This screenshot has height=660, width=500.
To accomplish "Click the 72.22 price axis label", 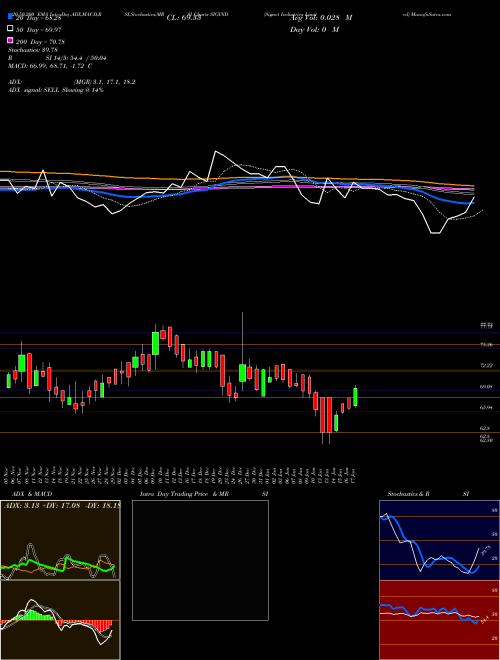I will pyautogui.click(x=487, y=365).
